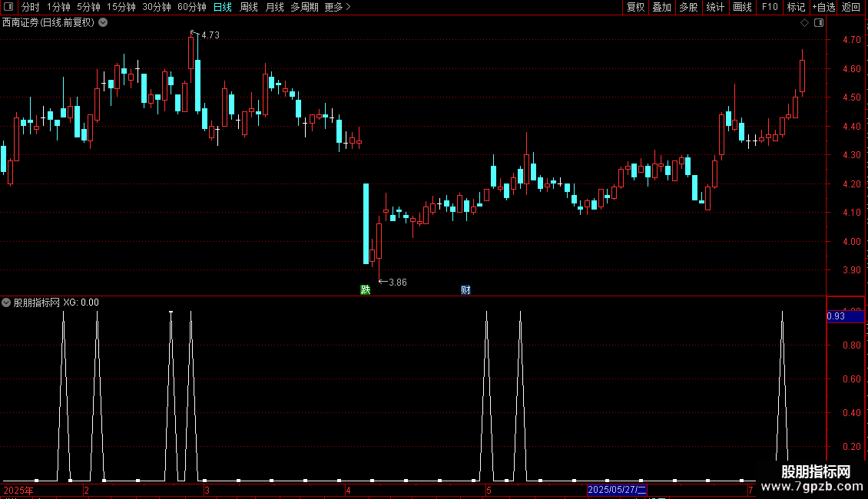The height and width of the screenshot is (499, 868).
Task: Click the XG: 0.00 indicator value
Action: 81,302
